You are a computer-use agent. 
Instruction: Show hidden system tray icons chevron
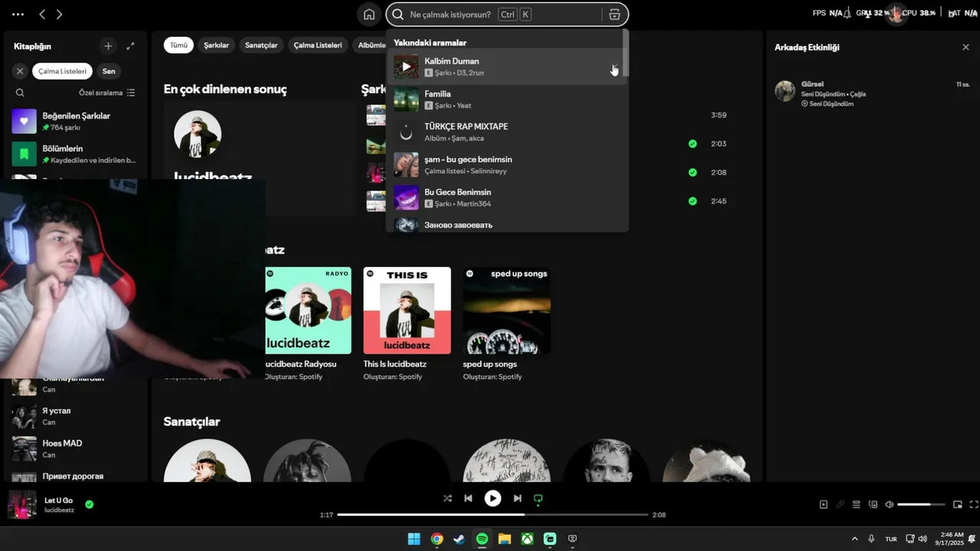coord(854,539)
